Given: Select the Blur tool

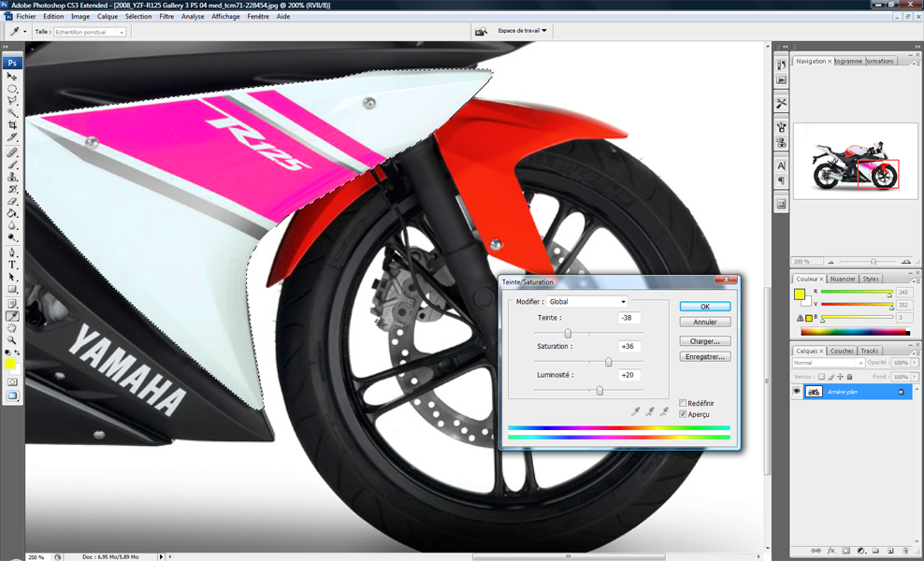Looking at the screenshot, I should [12, 225].
